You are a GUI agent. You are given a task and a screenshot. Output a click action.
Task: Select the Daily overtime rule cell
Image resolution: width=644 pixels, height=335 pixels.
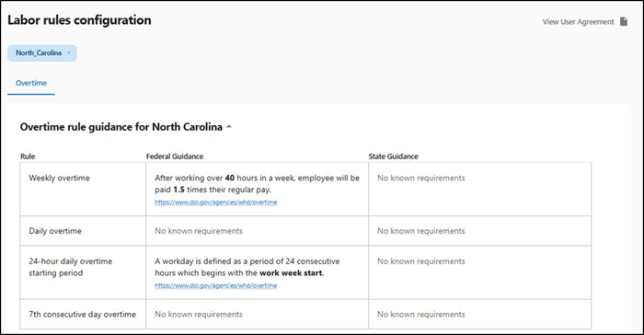[83, 231]
